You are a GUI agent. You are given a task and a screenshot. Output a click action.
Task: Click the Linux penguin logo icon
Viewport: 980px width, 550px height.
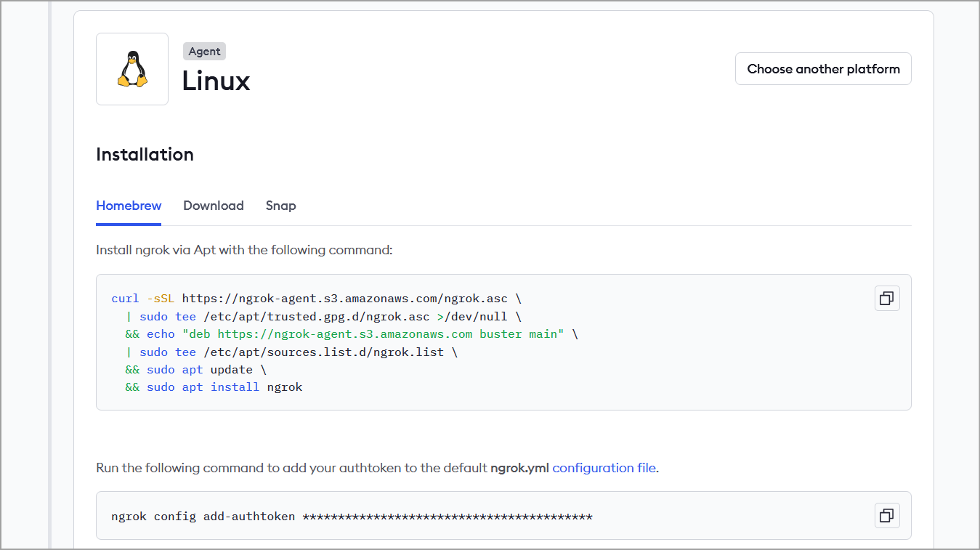pyautogui.click(x=132, y=68)
